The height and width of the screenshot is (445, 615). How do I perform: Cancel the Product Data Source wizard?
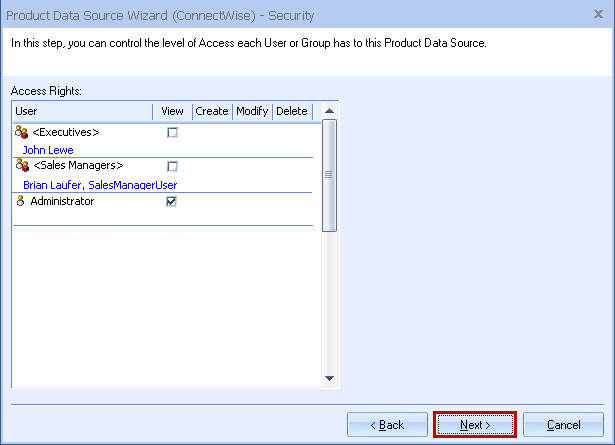point(563,425)
